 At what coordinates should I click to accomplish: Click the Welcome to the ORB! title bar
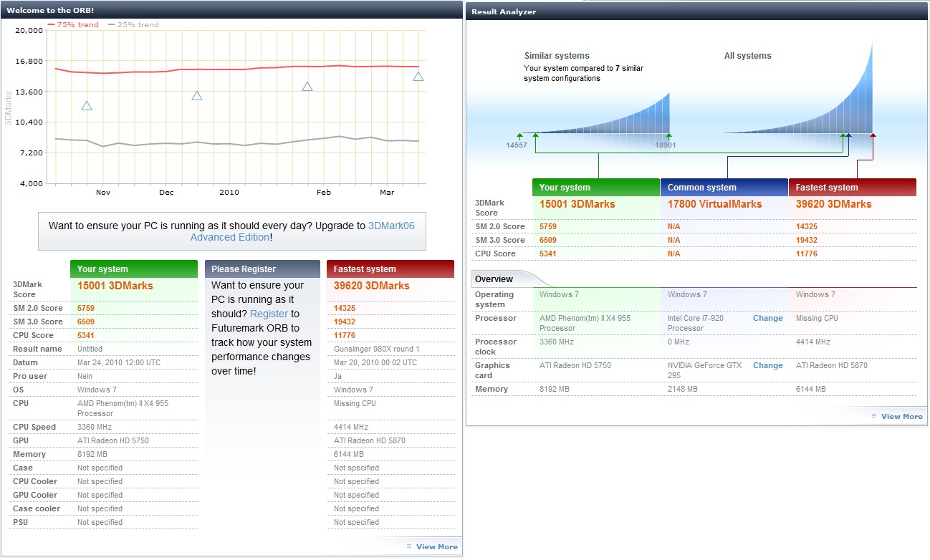tap(231, 10)
